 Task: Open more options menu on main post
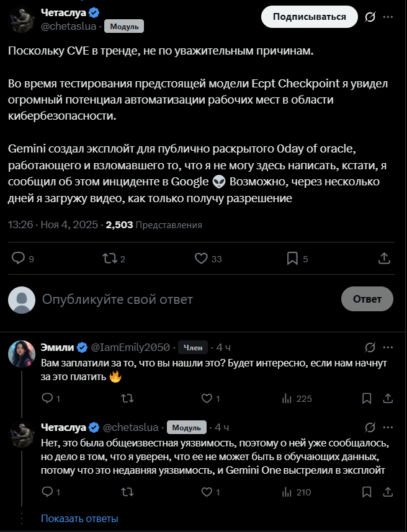(388, 17)
